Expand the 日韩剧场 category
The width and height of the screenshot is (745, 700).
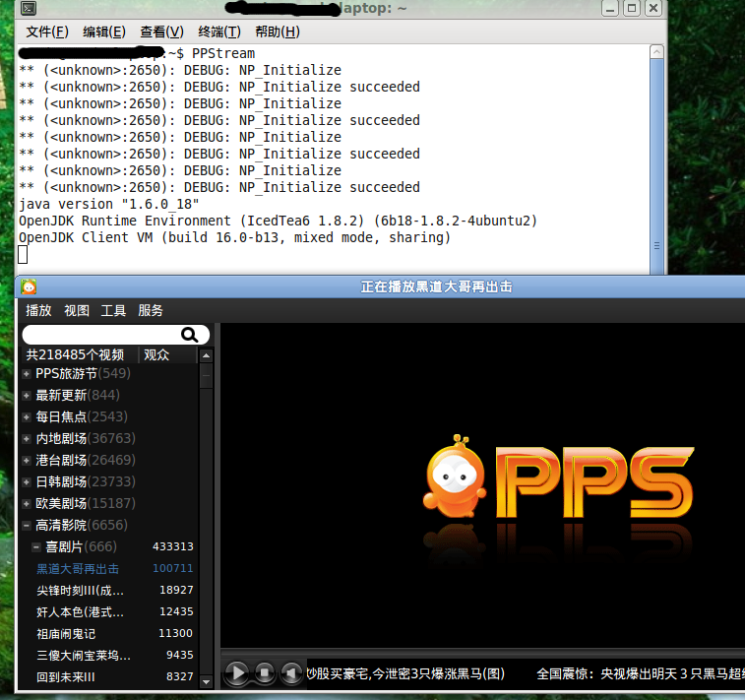pyautogui.click(x=27, y=481)
